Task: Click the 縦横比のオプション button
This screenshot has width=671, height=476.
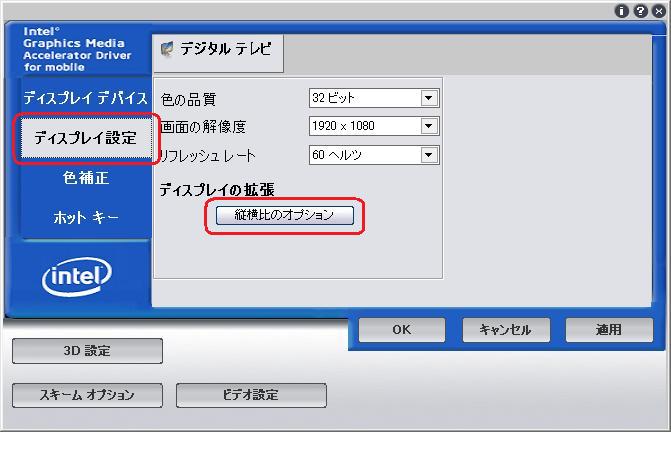Action: click(285, 215)
